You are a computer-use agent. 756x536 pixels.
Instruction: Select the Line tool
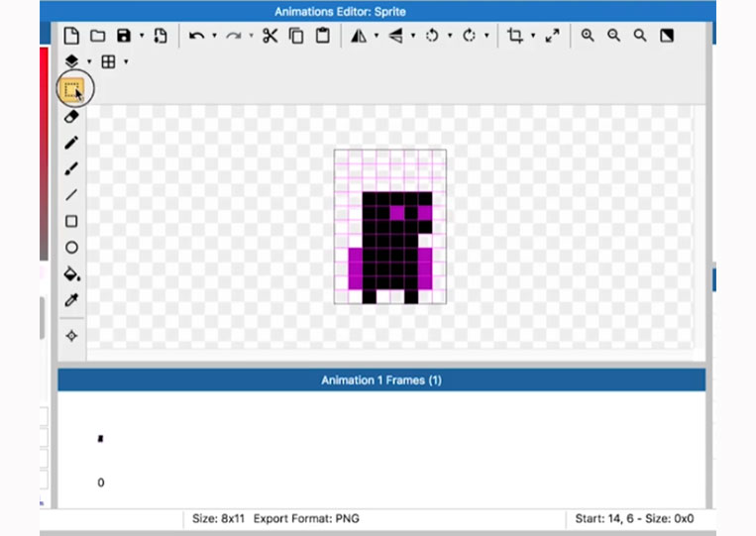[71, 195]
